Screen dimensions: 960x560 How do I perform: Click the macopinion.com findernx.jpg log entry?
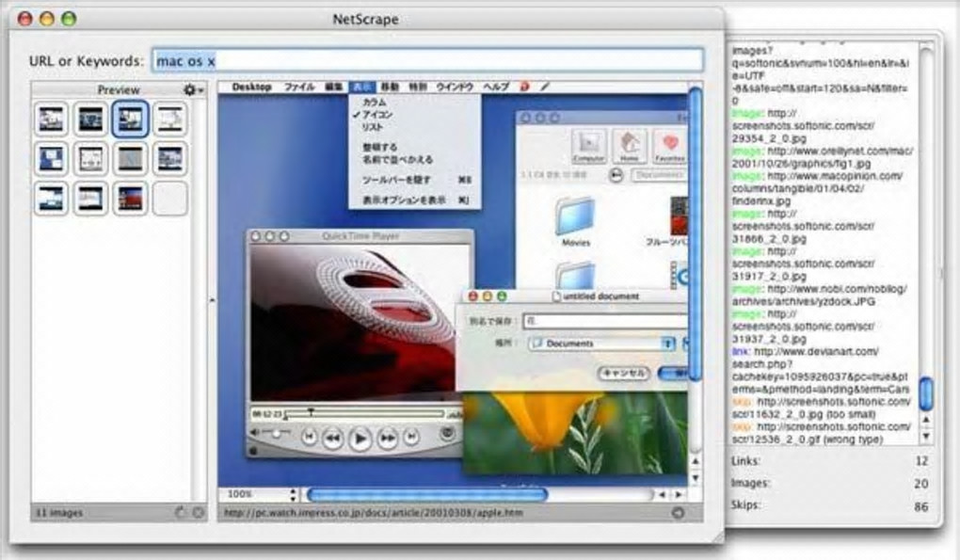817,188
